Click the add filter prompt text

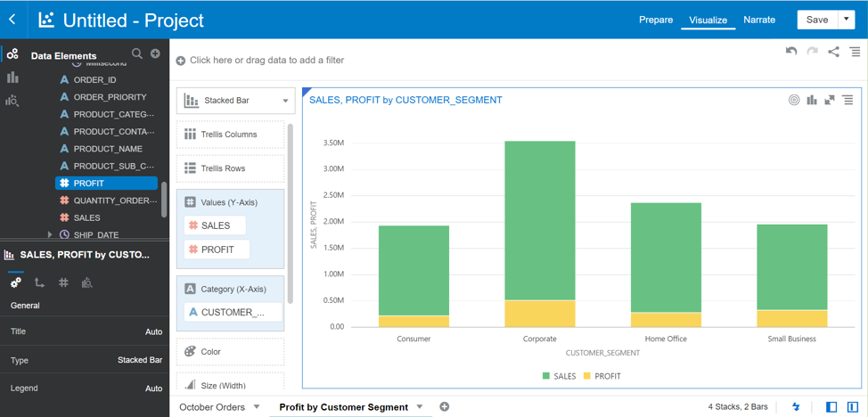point(266,61)
